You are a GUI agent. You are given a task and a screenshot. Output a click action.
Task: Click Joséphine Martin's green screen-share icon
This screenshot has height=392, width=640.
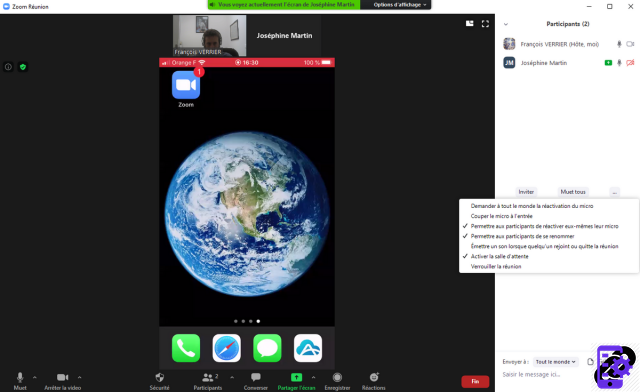(608, 63)
